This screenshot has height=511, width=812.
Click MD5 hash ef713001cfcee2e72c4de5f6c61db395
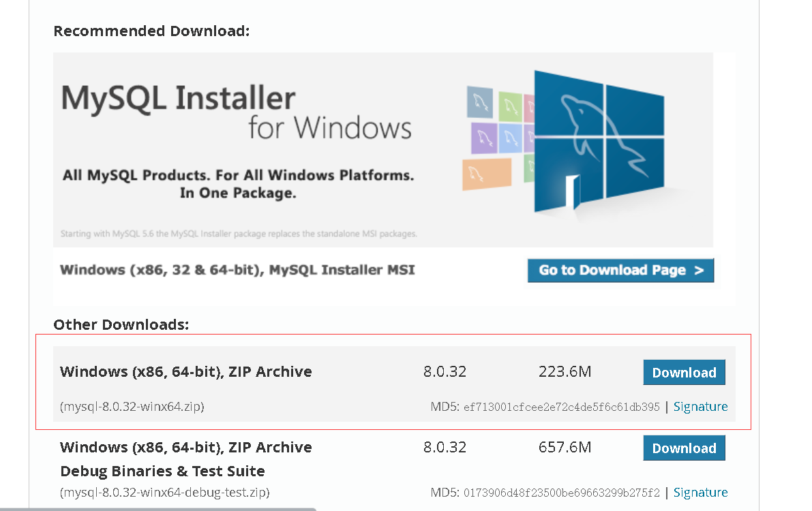pyautogui.click(x=561, y=407)
